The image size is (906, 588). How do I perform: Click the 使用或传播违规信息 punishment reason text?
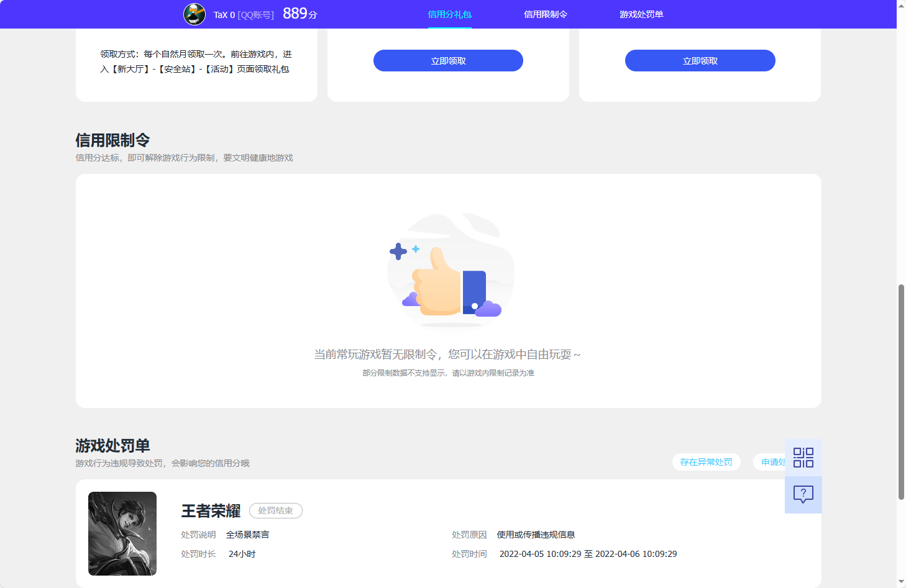[x=535, y=534]
